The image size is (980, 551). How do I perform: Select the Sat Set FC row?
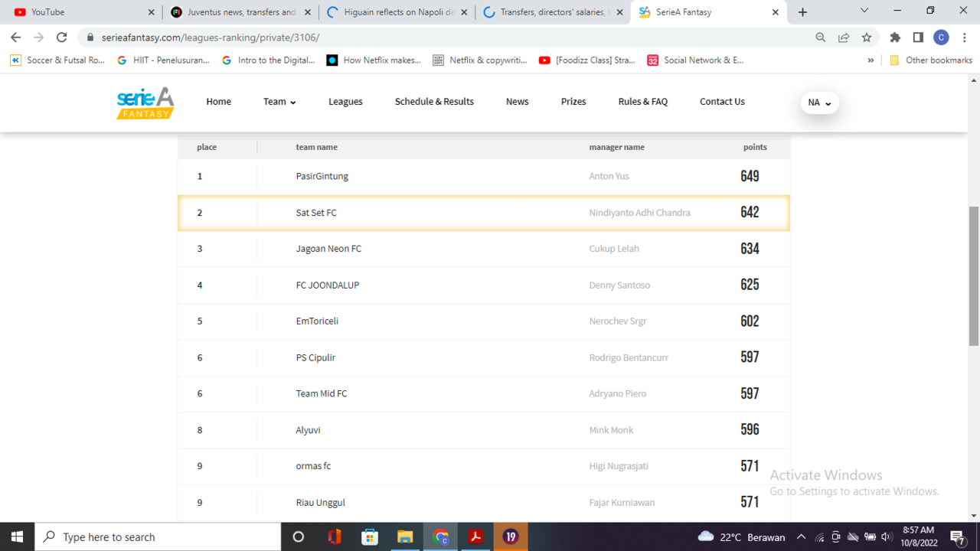[484, 213]
